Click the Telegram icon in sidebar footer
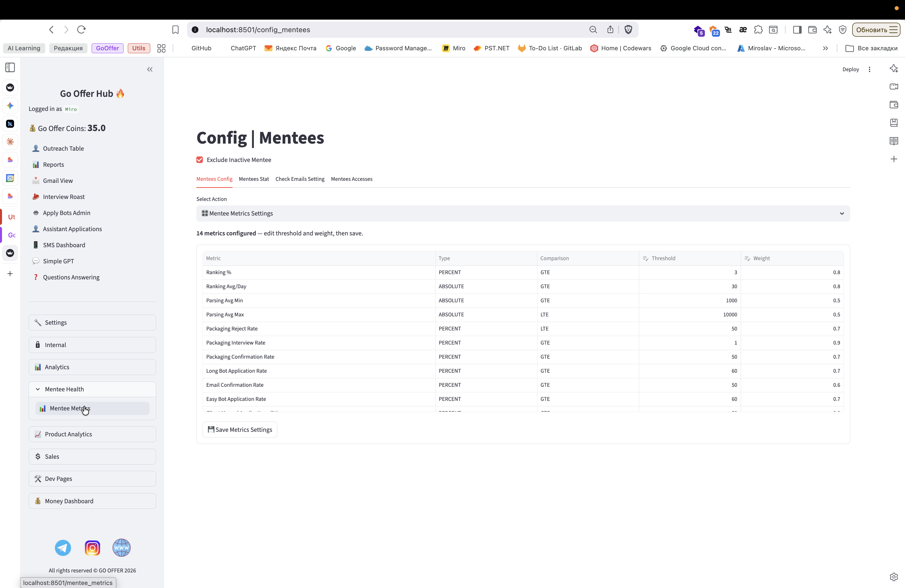Viewport: 905px width, 588px height. pos(63,548)
